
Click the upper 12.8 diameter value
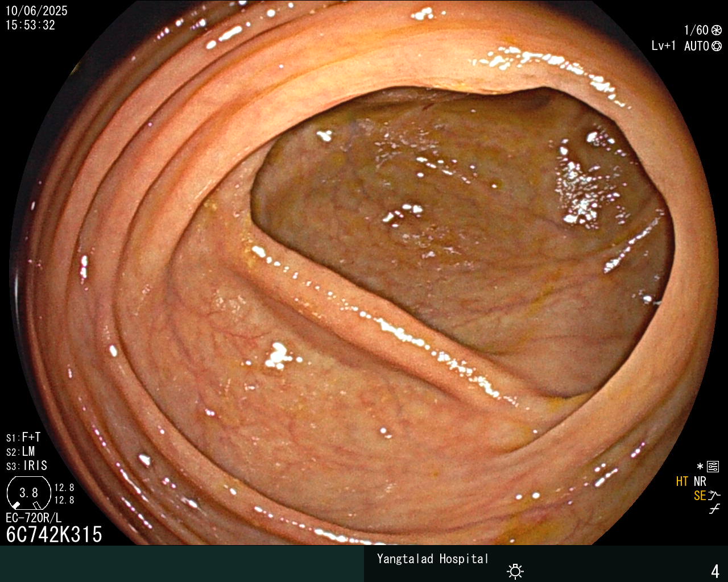click(x=64, y=488)
